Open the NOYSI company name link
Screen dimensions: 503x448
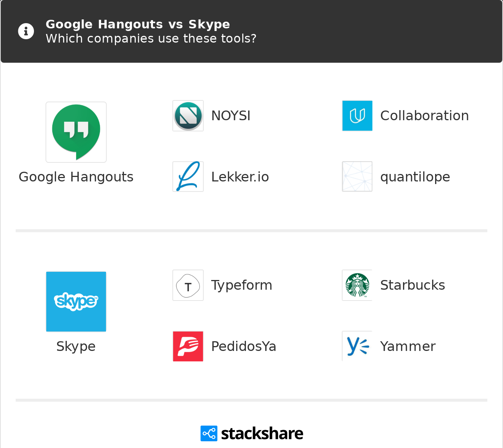[x=231, y=116]
